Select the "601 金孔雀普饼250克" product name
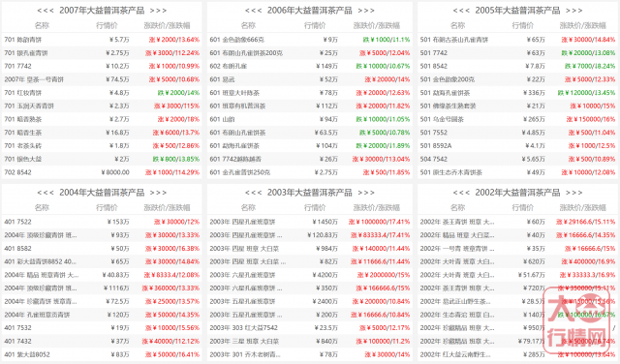This screenshot has width=620, height=364. click(240, 172)
